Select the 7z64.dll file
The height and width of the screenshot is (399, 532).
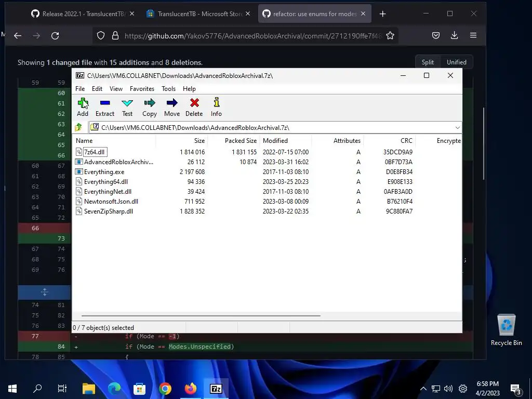[95, 152]
